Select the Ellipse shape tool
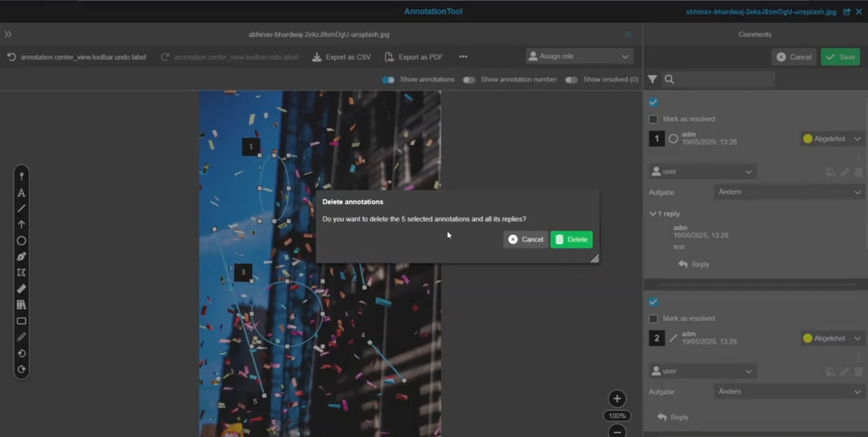 21,241
